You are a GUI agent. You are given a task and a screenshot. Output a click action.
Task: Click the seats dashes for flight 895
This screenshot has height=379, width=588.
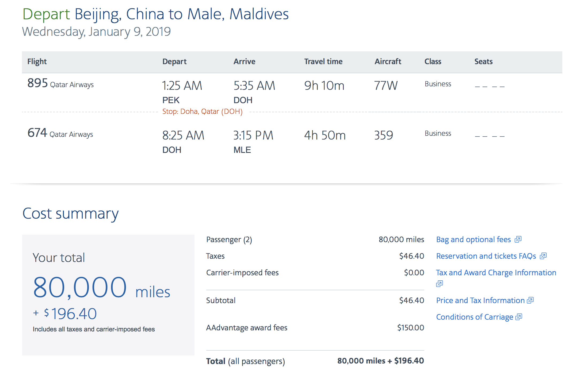tap(490, 87)
